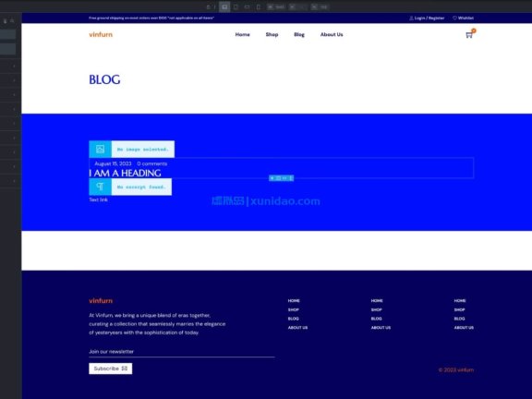Click SHOP in the last footer column
The height and width of the screenshot is (399, 532).
pyautogui.click(x=460, y=309)
